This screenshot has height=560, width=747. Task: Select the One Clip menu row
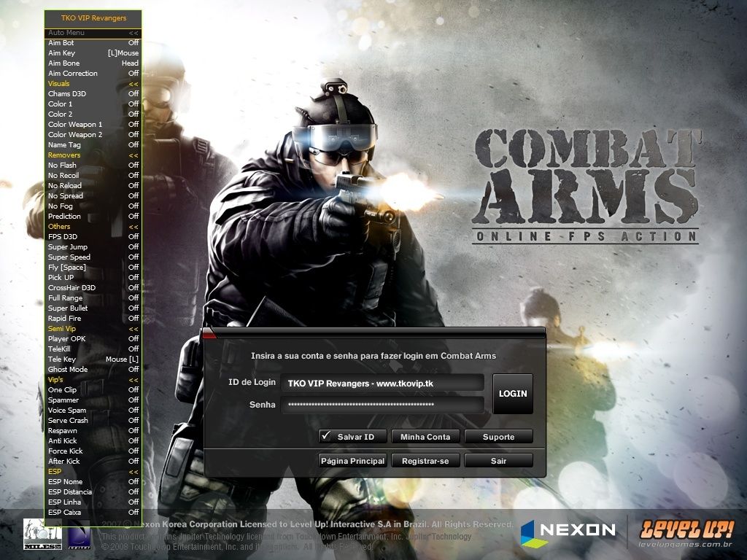click(93, 390)
